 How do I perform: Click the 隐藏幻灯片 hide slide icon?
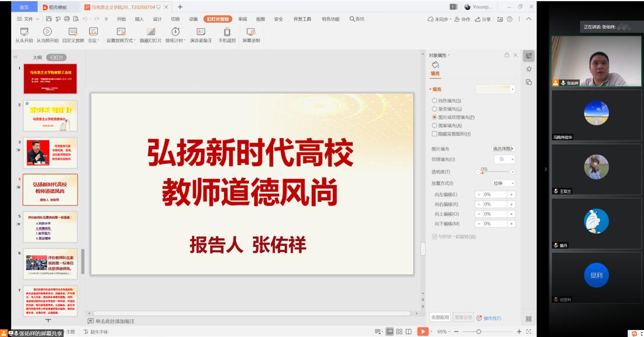pyautogui.click(x=151, y=32)
